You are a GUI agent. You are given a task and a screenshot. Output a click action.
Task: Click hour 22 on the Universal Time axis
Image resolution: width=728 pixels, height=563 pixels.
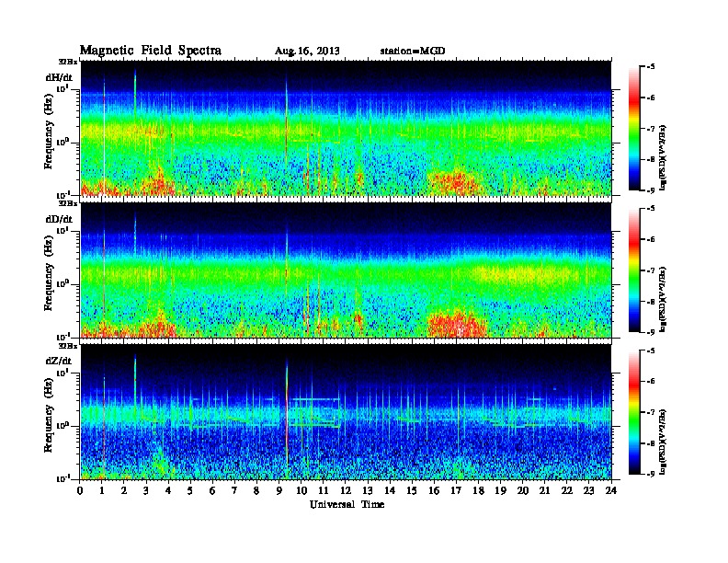click(x=566, y=491)
